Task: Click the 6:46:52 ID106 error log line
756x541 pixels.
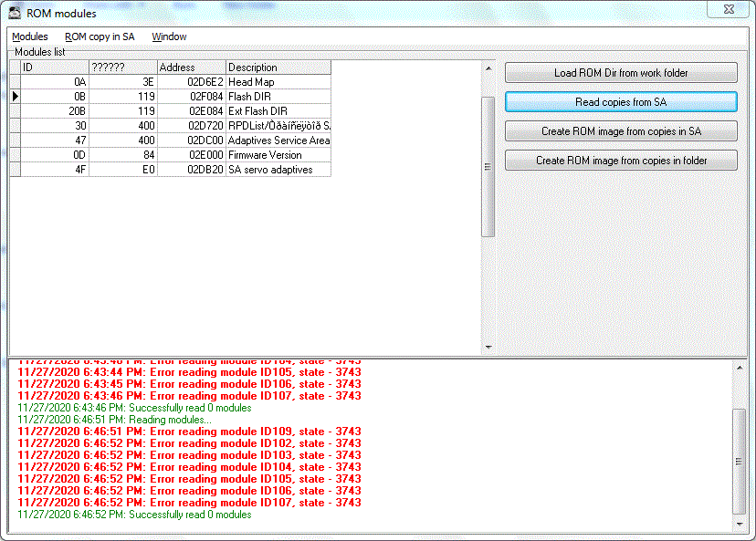Action: 190,491
